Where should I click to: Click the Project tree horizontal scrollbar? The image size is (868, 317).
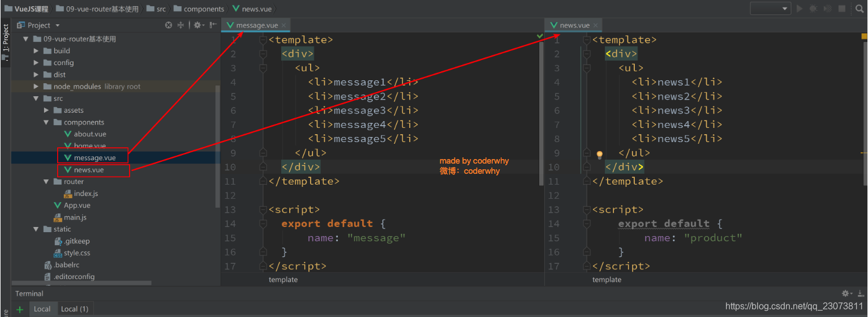[x=81, y=283]
